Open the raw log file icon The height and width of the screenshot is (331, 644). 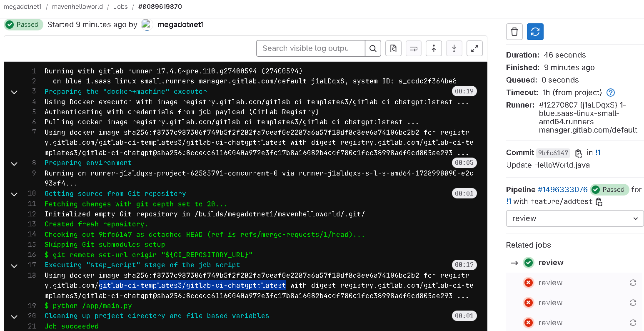click(x=393, y=48)
